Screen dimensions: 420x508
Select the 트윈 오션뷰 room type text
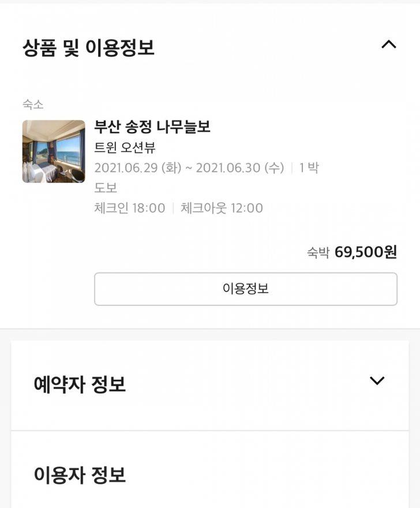pyautogui.click(x=125, y=147)
